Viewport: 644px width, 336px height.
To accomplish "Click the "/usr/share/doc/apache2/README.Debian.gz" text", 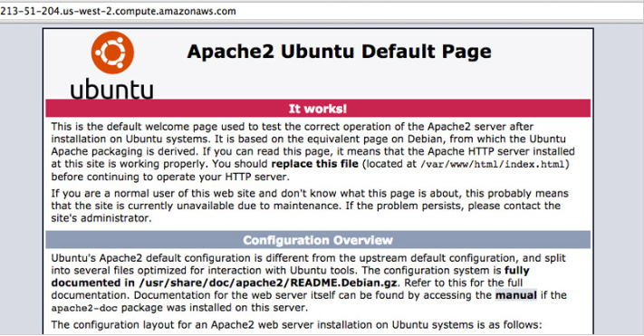I will [268, 283].
